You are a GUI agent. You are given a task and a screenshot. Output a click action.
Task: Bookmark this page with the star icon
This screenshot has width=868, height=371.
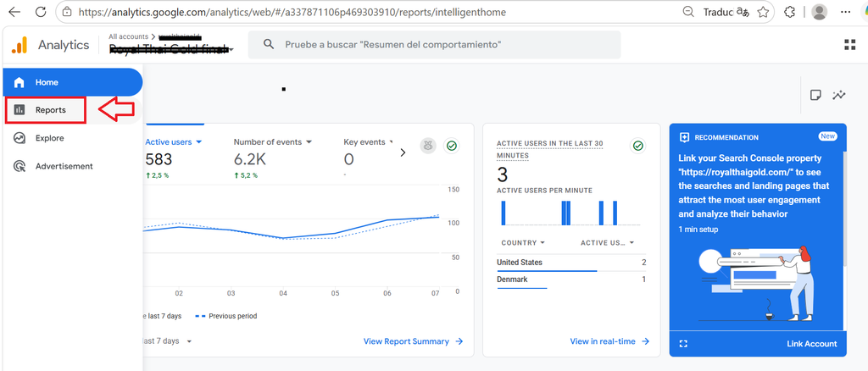point(763,12)
